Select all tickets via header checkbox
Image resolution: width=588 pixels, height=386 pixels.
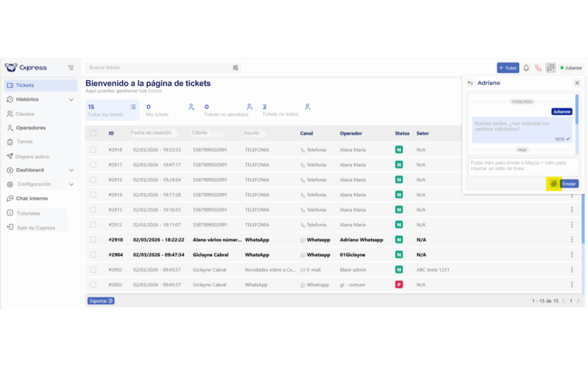93,134
